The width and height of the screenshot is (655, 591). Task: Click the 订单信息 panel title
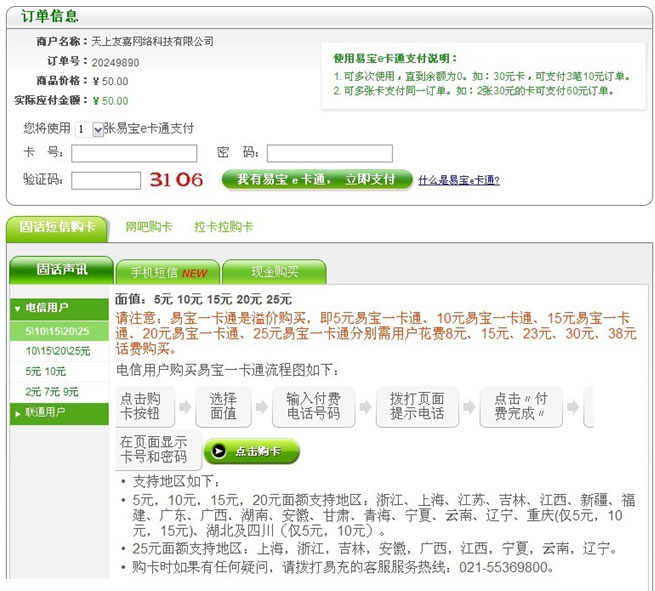[x=49, y=16]
